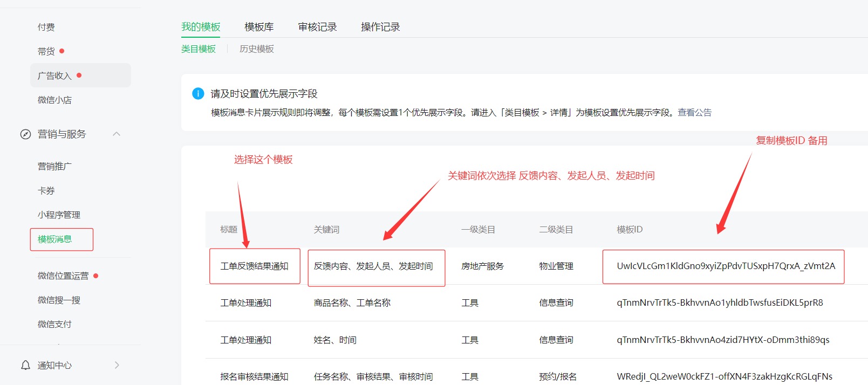The height and width of the screenshot is (385, 868).
Task: Select 模板消息 in the sidebar
Action: click(x=54, y=239)
